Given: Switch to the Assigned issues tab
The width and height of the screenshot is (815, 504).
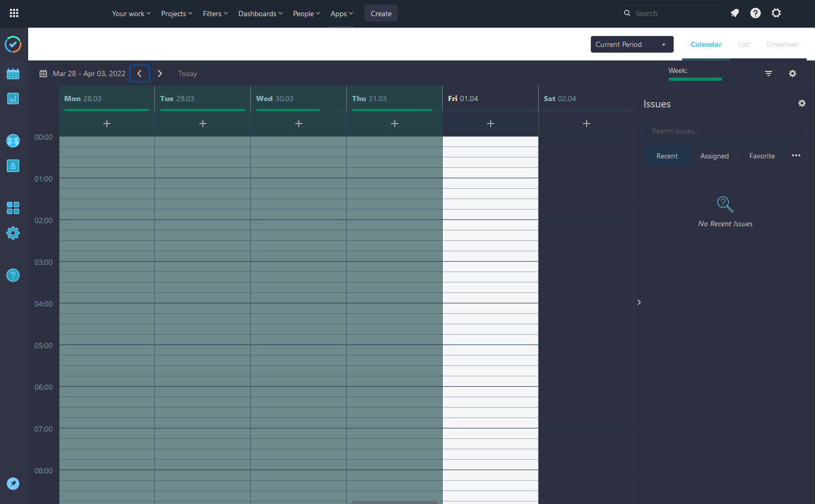Looking at the screenshot, I should [x=714, y=155].
